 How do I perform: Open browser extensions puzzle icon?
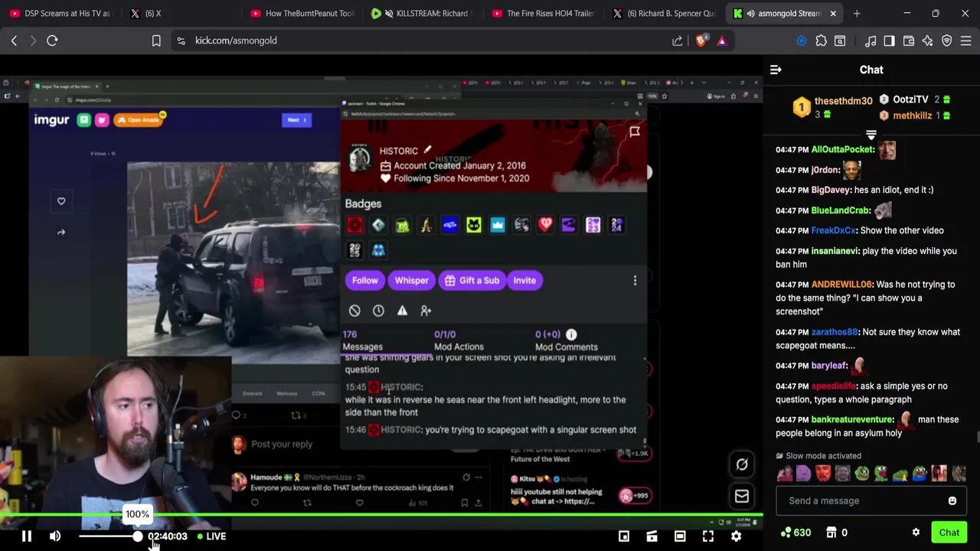(x=822, y=41)
